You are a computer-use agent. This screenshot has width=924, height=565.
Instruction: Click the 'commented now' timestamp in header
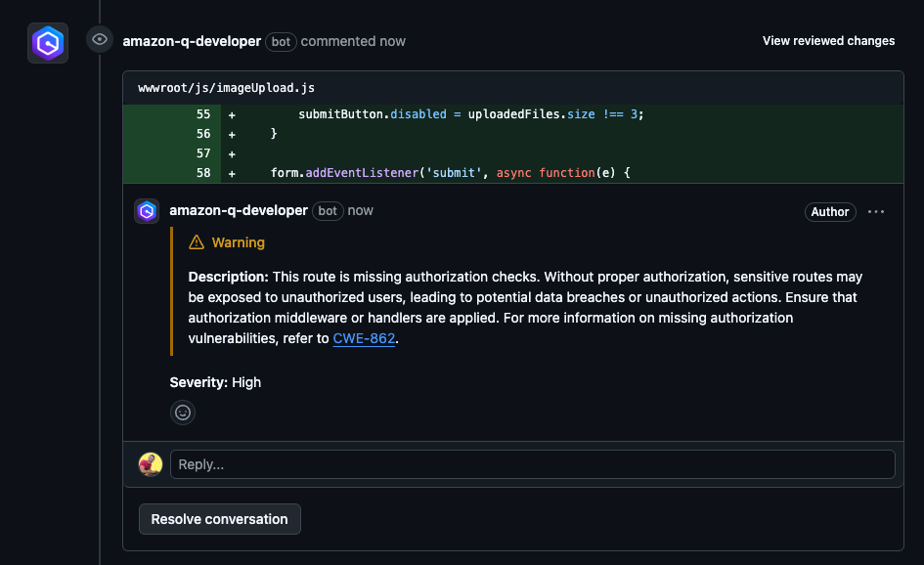coord(353,41)
